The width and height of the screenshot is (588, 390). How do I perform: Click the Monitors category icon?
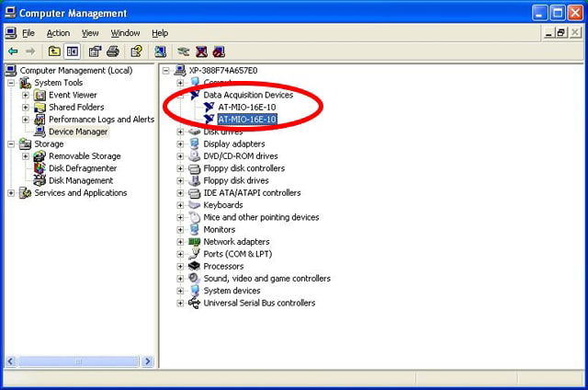[195, 229]
